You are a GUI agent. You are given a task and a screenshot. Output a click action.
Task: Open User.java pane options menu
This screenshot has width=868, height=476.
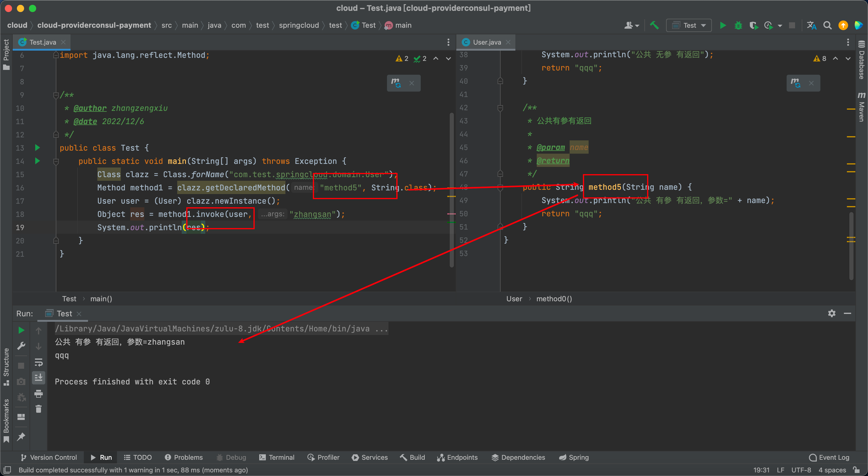pyautogui.click(x=848, y=42)
